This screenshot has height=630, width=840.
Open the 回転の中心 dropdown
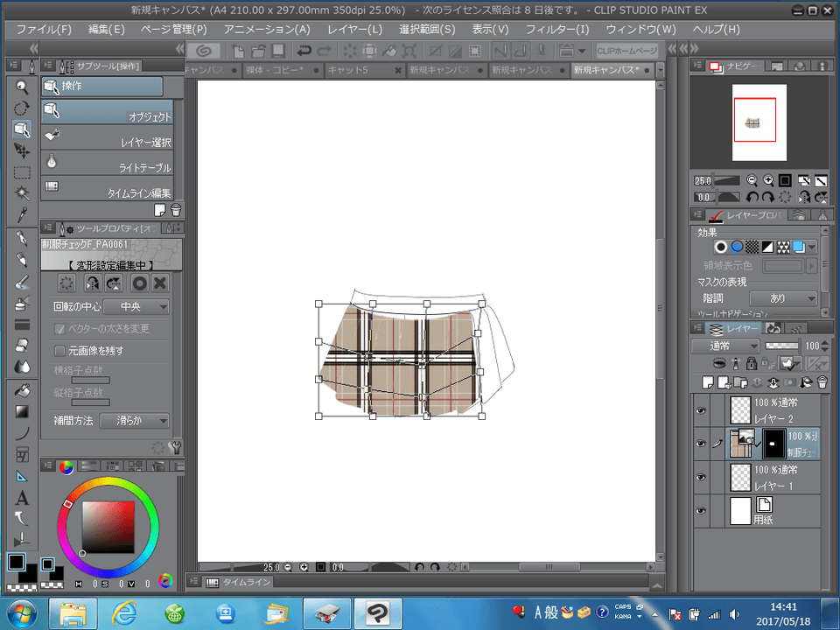pos(136,307)
